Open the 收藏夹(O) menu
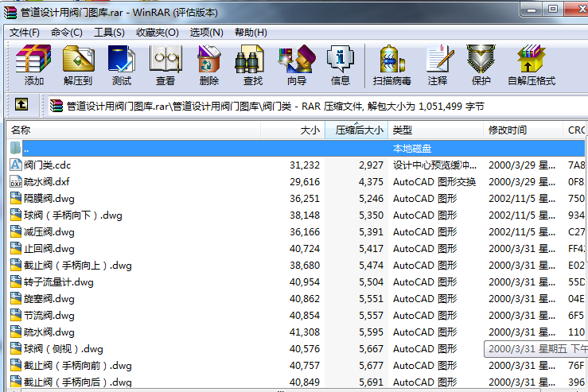Viewport: 588px width, 392px height. (x=158, y=33)
